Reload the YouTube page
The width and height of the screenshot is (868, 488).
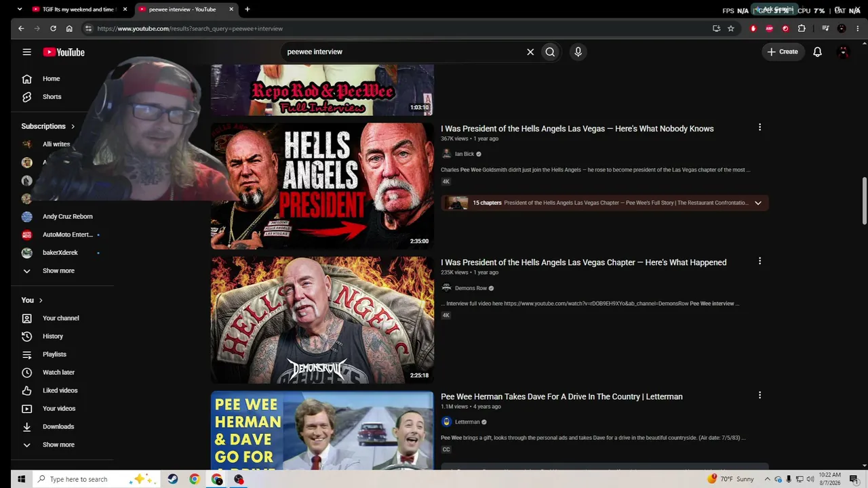point(53,28)
